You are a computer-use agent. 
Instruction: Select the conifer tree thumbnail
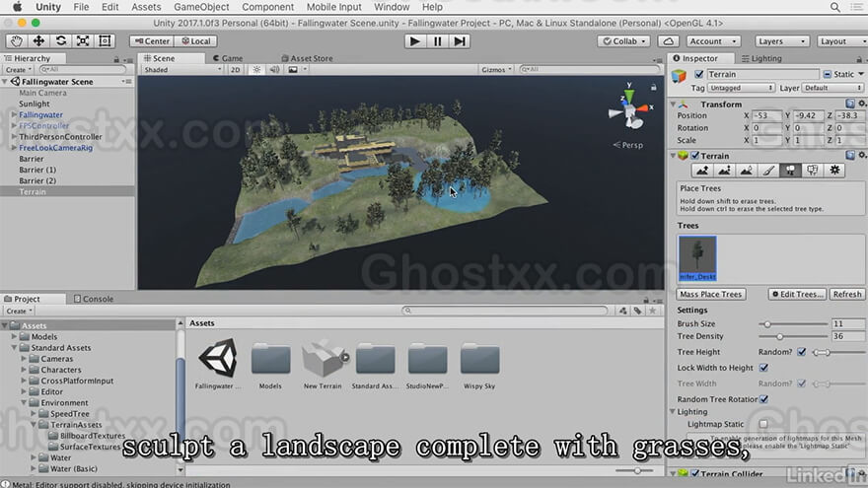pyautogui.click(x=697, y=258)
